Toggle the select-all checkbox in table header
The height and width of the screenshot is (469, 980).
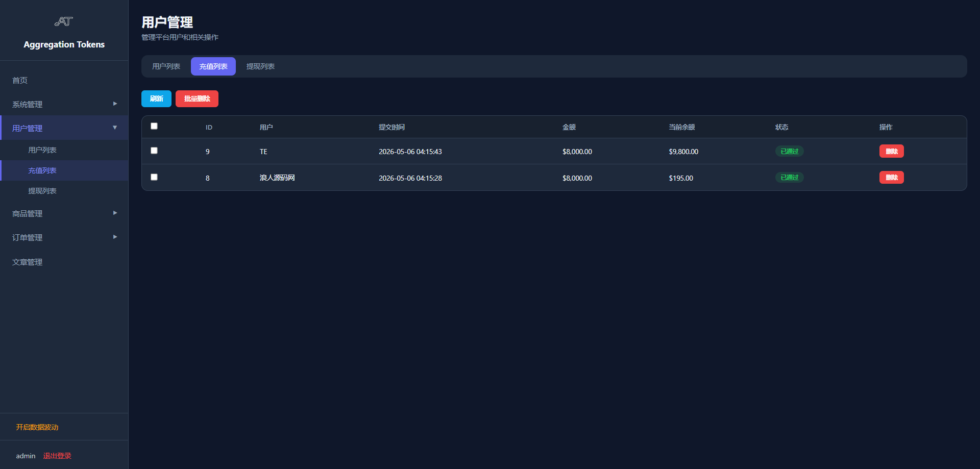pos(154,126)
